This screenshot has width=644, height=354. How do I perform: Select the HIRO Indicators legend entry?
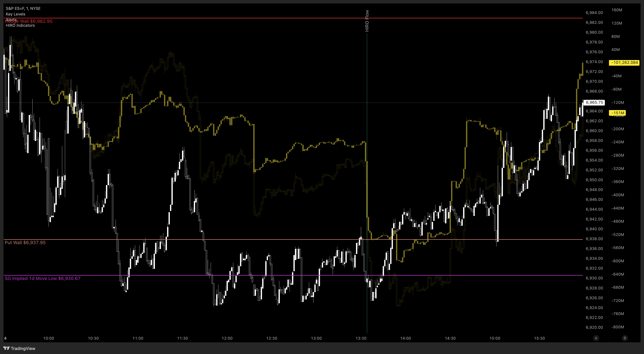pyautogui.click(x=20, y=25)
